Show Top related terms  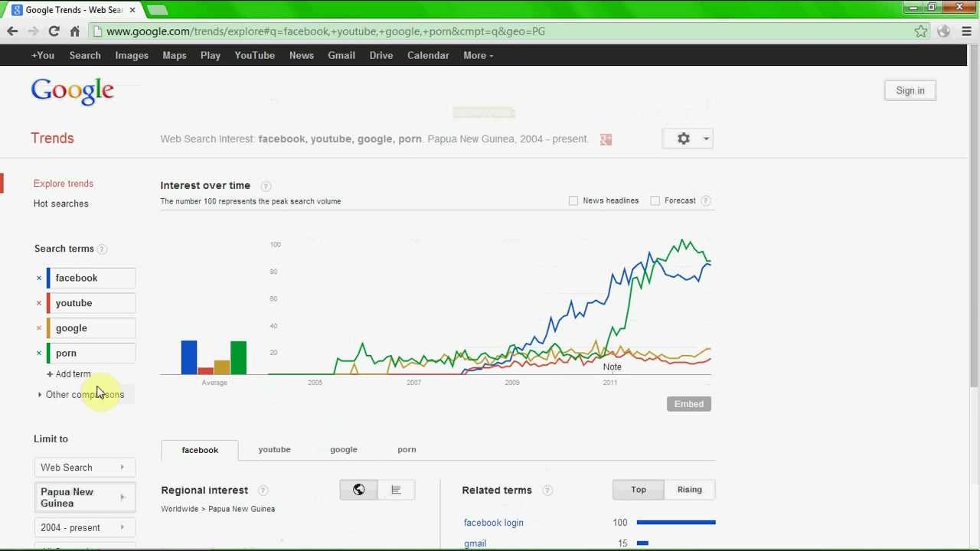(x=639, y=490)
